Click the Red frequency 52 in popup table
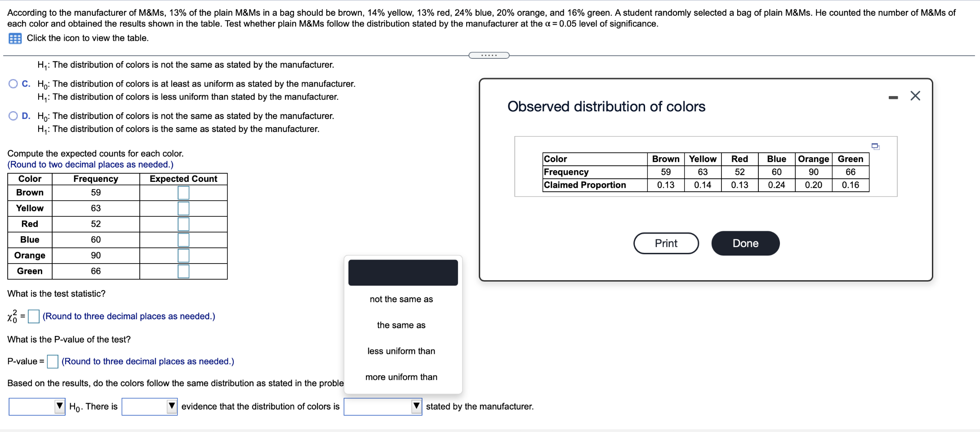 point(739,172)
